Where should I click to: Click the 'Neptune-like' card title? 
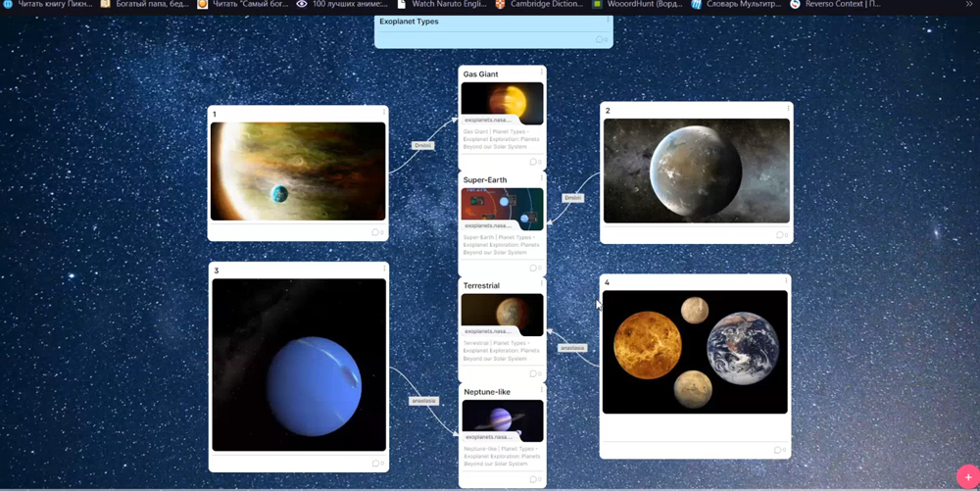click(x=487, y=392)
